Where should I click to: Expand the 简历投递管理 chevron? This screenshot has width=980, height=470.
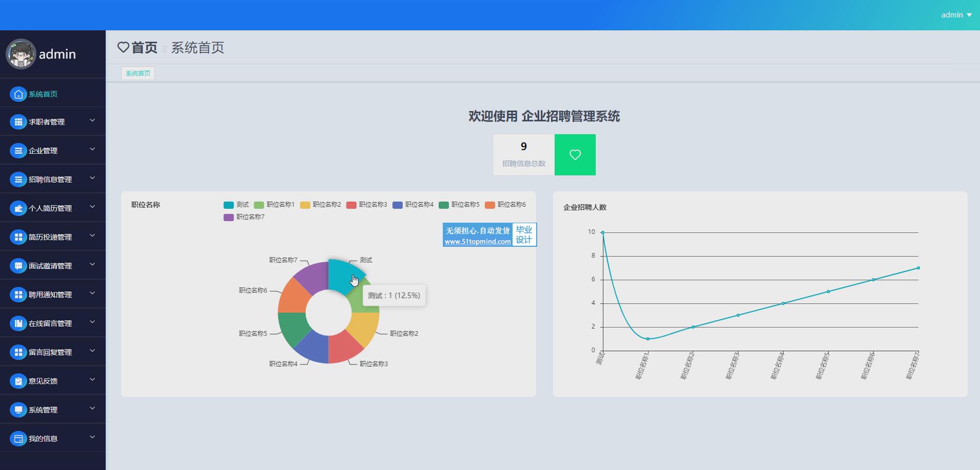pos(92,236)
